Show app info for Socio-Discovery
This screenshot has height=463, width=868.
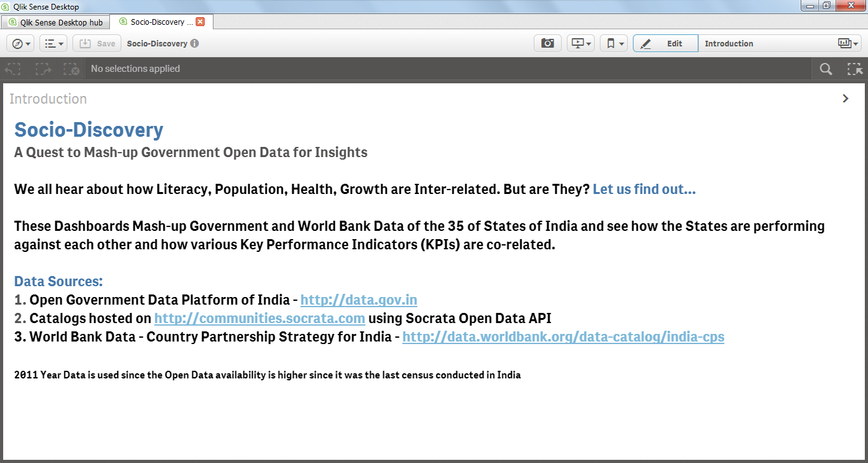point(194,43)
